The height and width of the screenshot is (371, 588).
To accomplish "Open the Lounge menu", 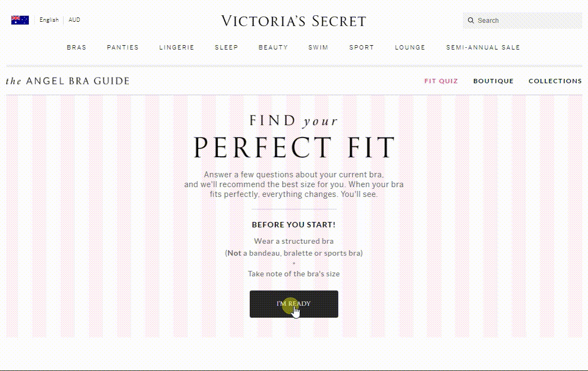I will click(410, 47).
